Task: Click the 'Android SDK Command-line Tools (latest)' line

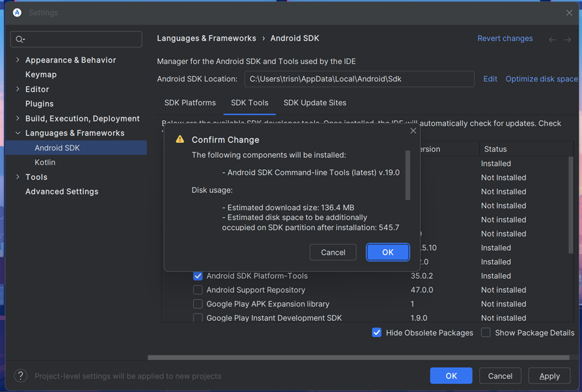Action: click(x=311, y=173)
